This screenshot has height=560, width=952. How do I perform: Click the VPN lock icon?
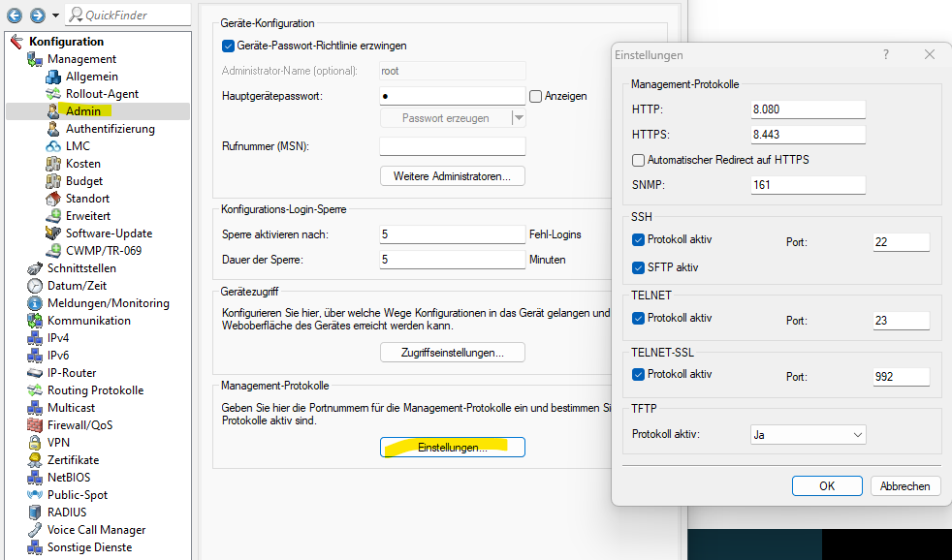[x=35, y=443]
